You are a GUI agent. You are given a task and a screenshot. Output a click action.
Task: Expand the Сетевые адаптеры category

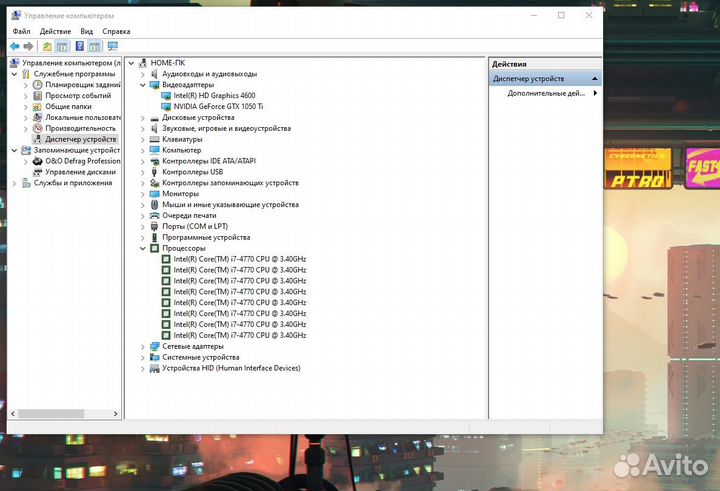[x=142, y=346]
